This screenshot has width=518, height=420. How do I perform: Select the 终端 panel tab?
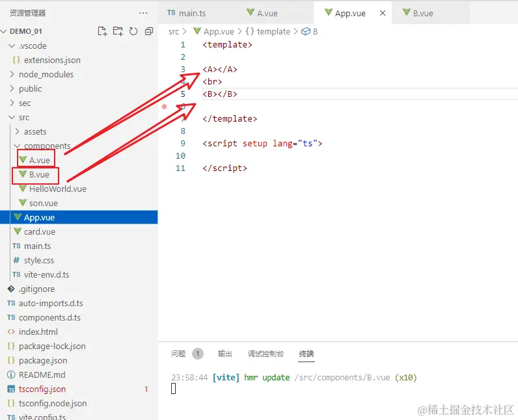tap(307, 354)
